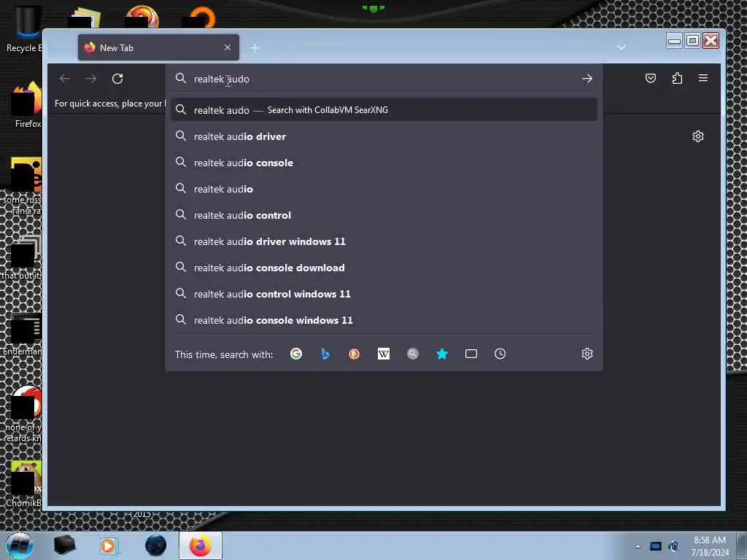Open the clock showing 8:58 AM
This screenshot has width=747, height=560.
[x=710, y=546]
